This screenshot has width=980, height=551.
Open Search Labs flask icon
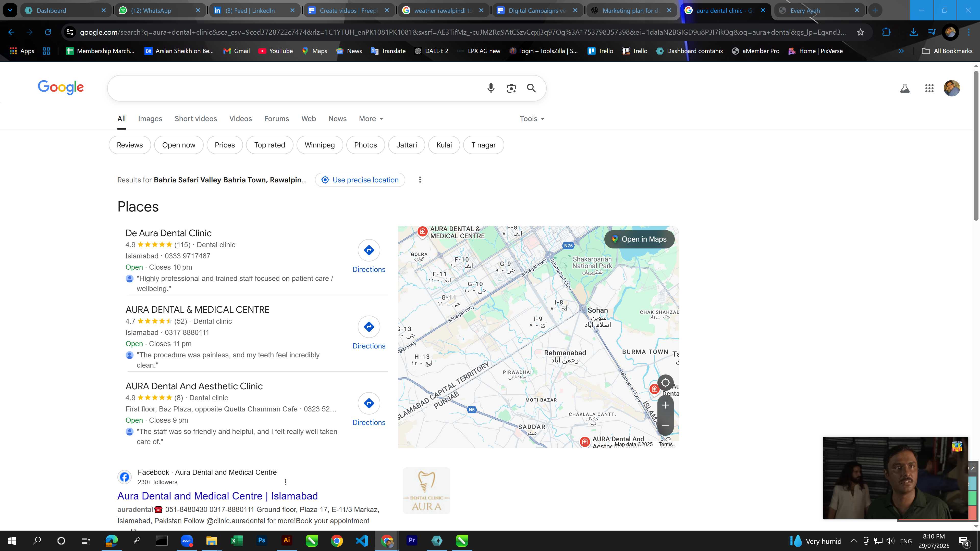905,88
